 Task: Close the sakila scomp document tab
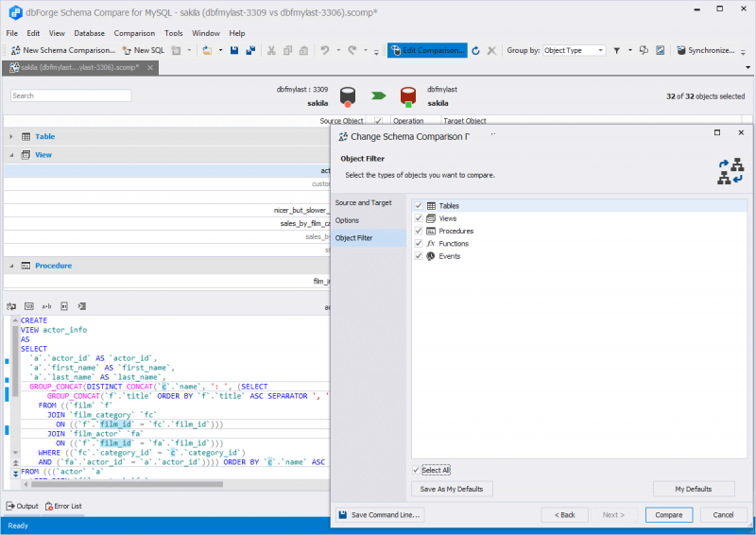[x=150, y=67]
